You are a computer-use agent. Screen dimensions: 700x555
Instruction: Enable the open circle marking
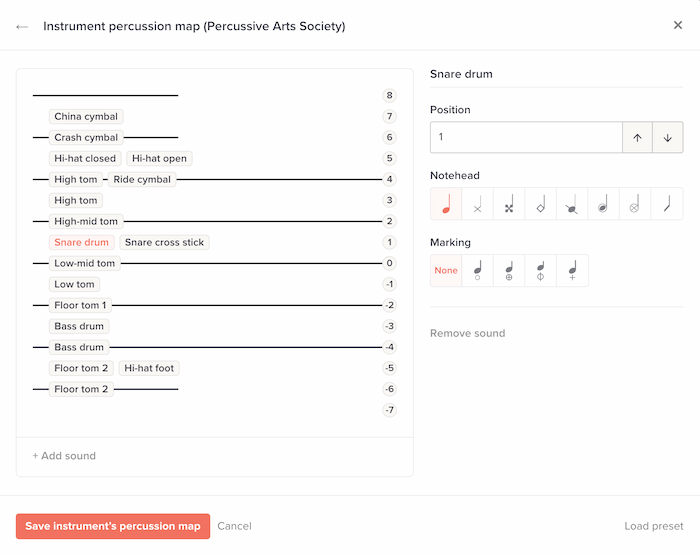click(x=477, y=270)
